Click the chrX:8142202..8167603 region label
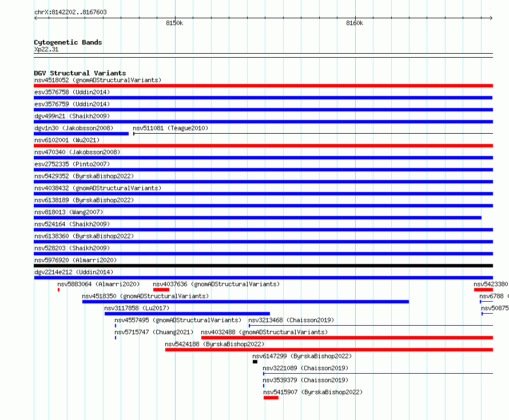Image resolution: width=509 pixels, height=420 pixels. (70, 12)
